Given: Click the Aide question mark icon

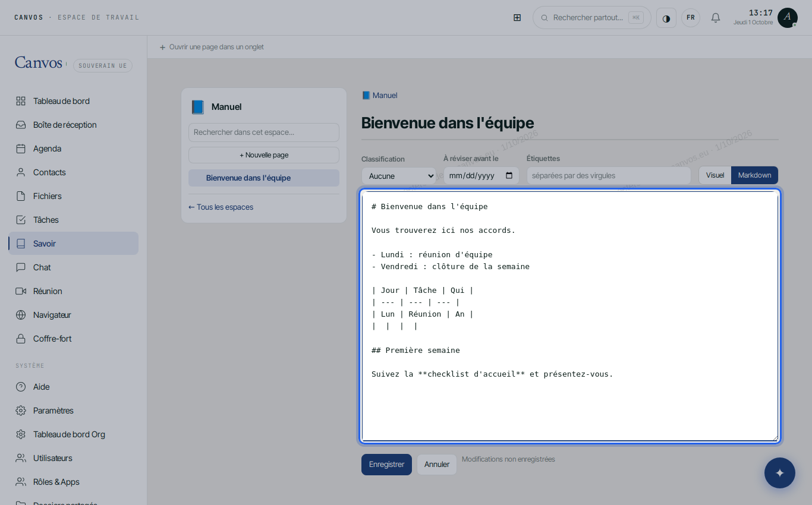Looking at the screenshot, I should 21,387.
